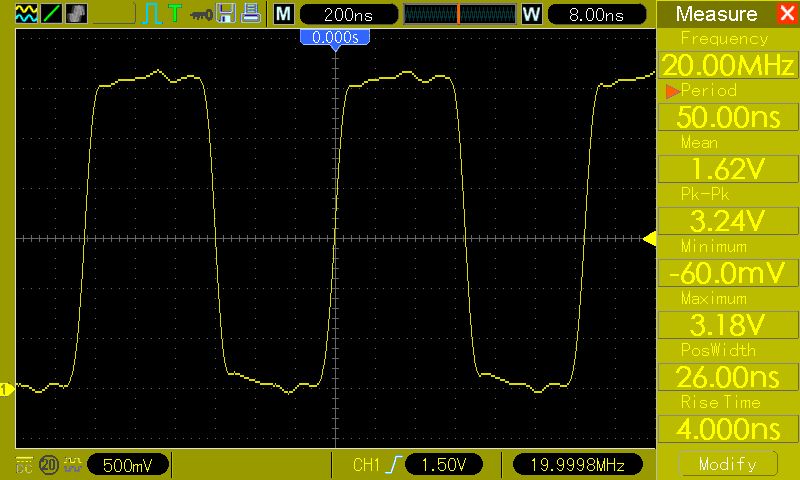Screen dimensions: 800x480
Task: Close the Measure panel with the X
Action: point(787,13)
